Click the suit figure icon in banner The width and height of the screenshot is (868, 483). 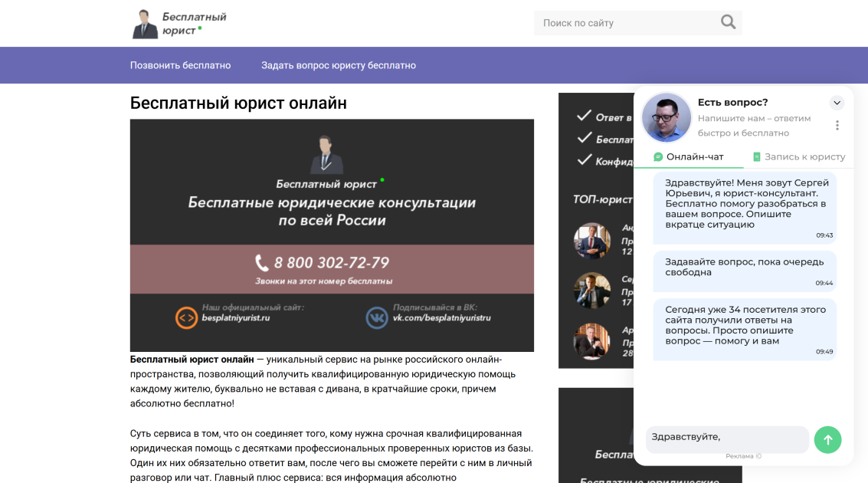(326, 155)
